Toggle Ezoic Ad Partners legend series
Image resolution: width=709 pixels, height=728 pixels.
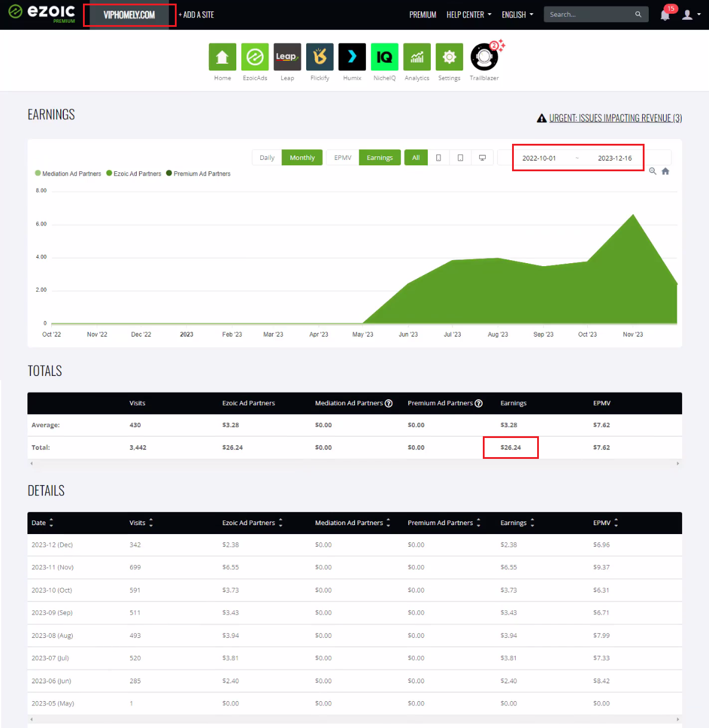134,174
